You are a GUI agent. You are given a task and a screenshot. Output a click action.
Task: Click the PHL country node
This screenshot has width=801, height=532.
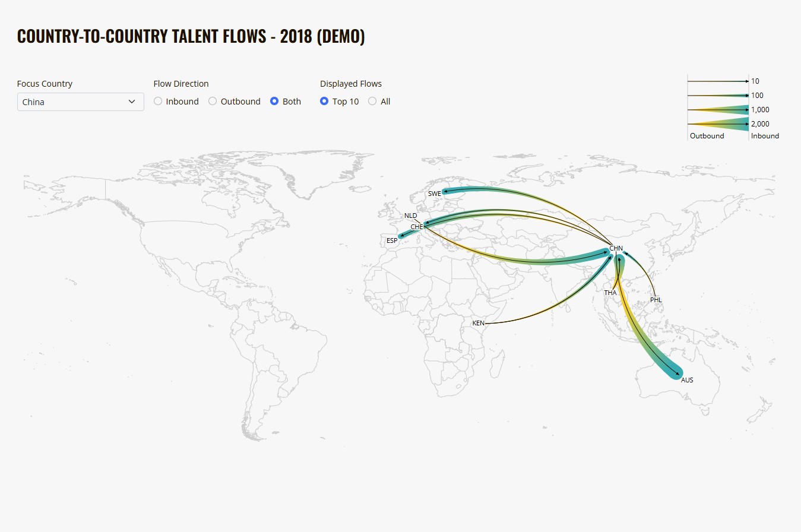click(656, 300)
